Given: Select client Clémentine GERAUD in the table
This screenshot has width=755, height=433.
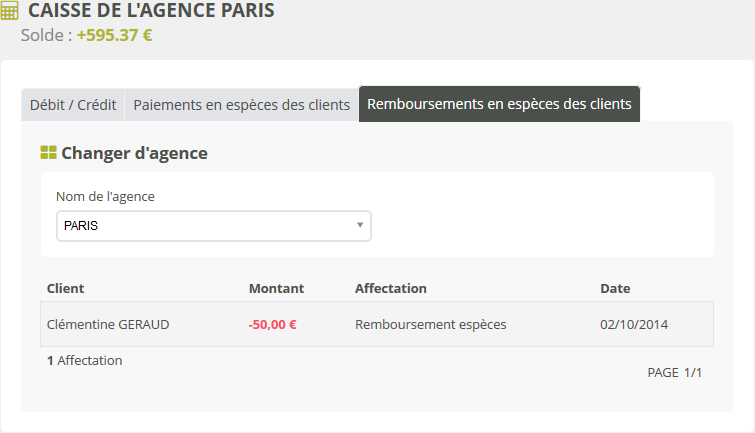Looking at the screenshot, I should (107, 324).
